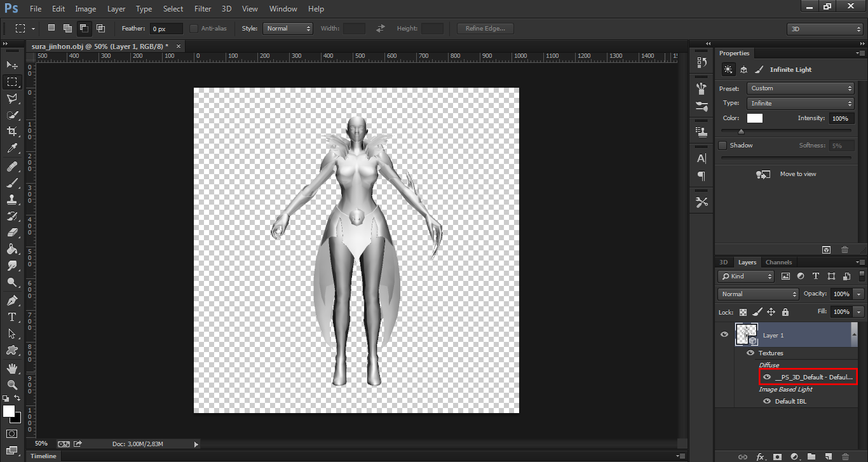Toggle lock all padlock
The height and width of the screenshot is (462, 868).
pos(785,312)
